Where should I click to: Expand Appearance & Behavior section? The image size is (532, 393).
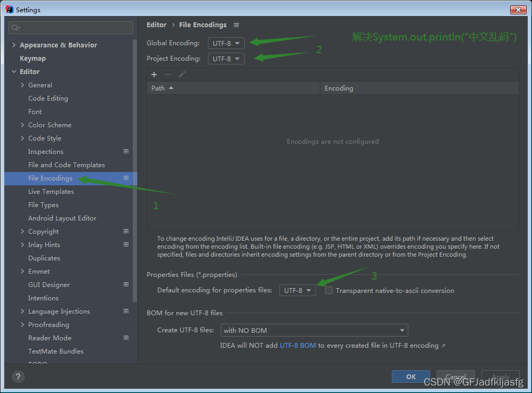pos(14,45)
